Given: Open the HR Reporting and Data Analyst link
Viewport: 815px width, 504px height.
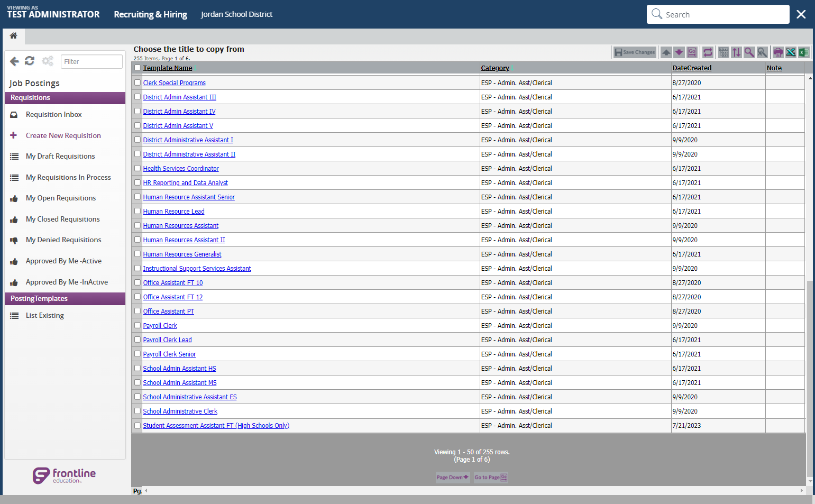Looking at the screenshot, I should [x=186, y=183].
